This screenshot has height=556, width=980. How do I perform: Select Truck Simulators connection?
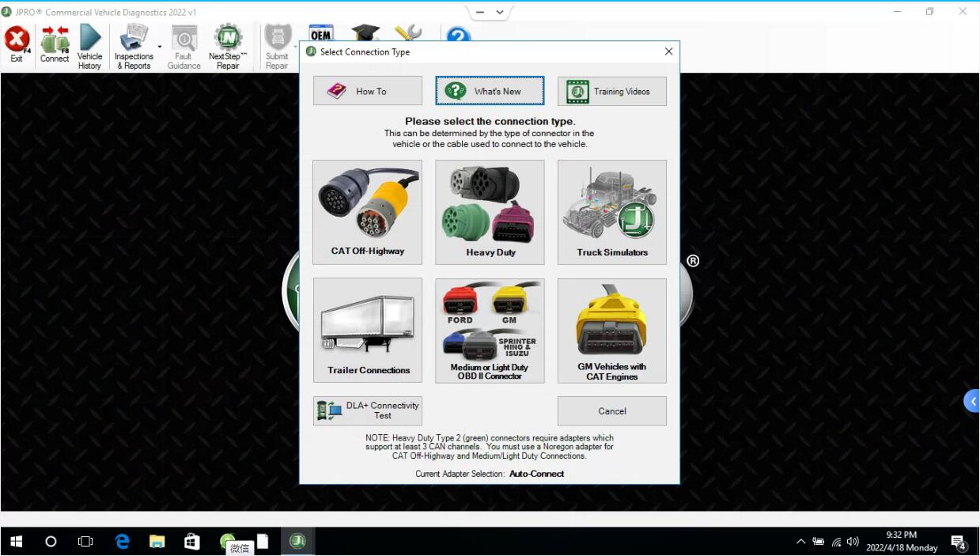point(612,212)
